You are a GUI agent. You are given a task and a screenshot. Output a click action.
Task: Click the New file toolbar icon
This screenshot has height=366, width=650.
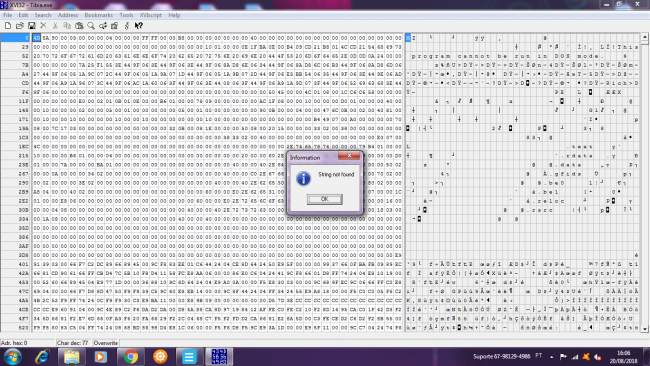coord(8,26)
